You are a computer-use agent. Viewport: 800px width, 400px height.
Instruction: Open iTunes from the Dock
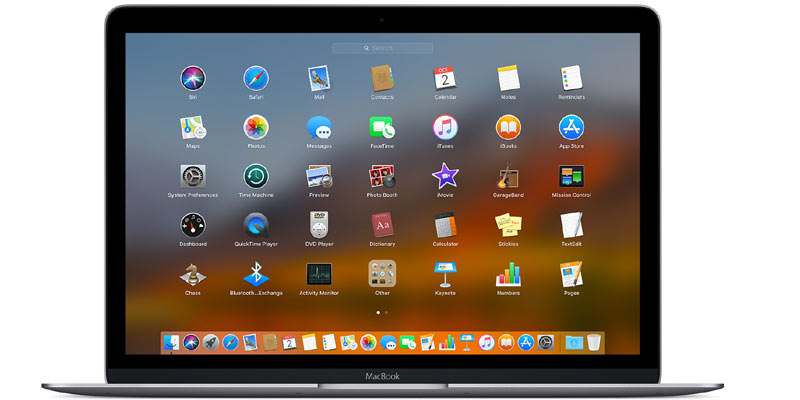(486, 342)
